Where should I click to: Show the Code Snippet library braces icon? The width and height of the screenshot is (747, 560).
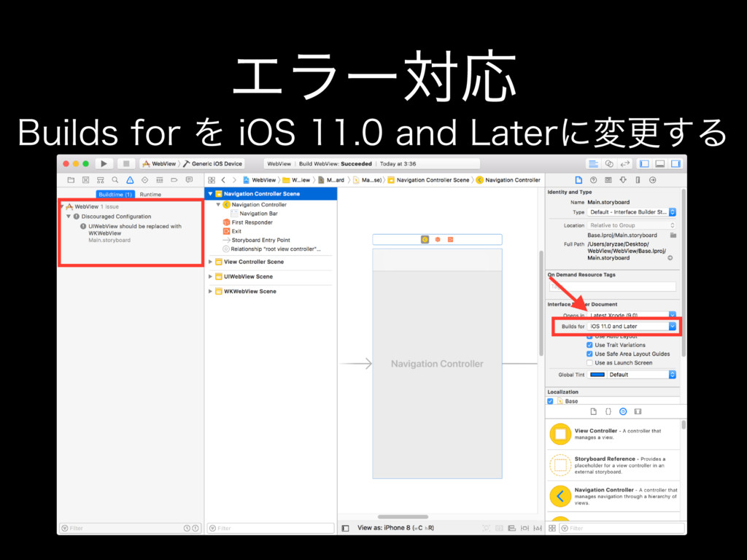point(608,411)
